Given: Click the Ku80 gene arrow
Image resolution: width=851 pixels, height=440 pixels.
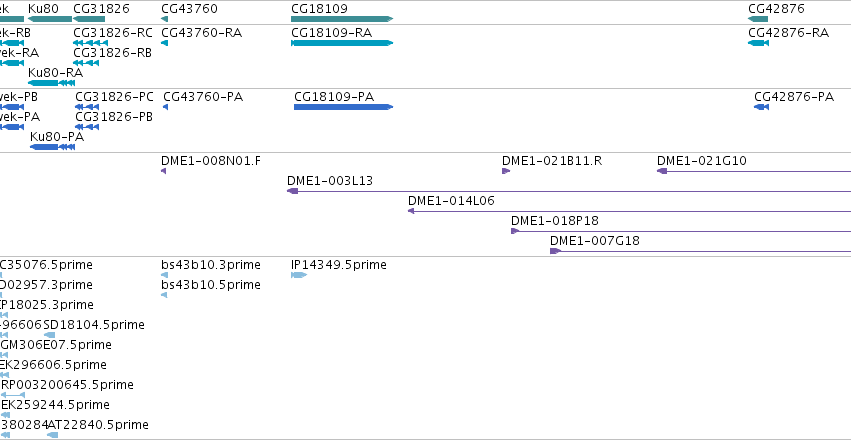Looking at the screenshot, I should pos(50,19).
